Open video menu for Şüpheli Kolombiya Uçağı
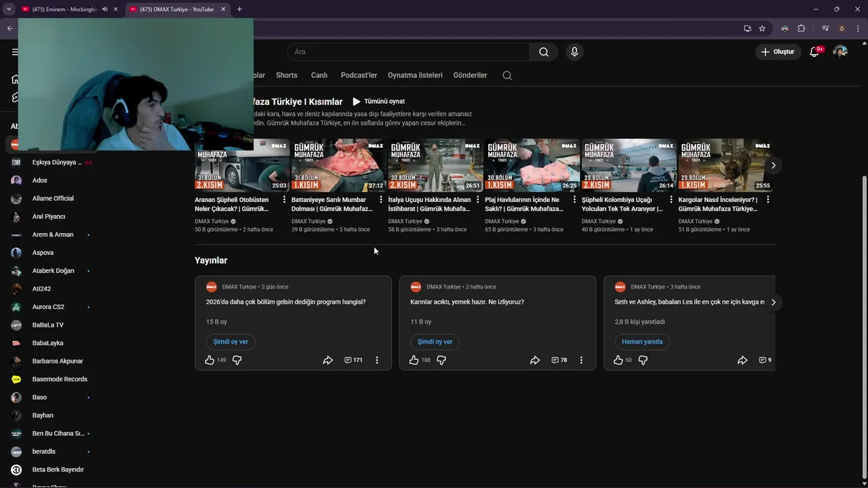The image size is (868, 488). [x=671, y=200]
